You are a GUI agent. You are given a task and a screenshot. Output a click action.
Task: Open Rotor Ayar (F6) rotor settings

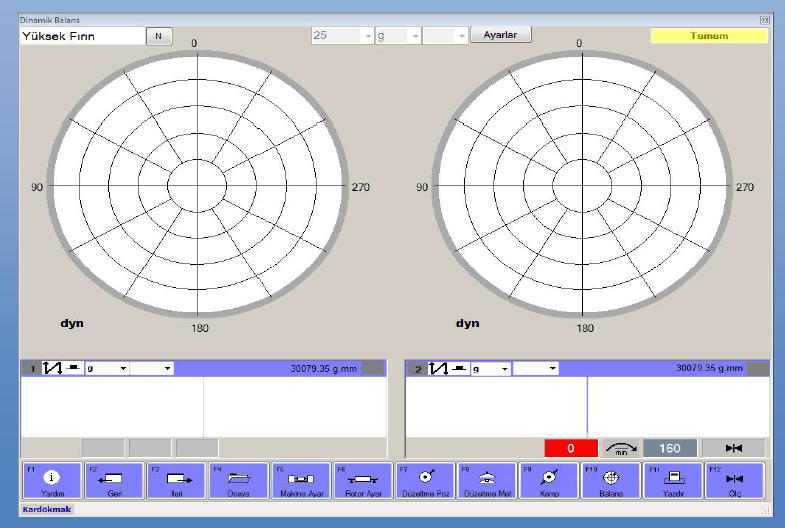(363, 479)
